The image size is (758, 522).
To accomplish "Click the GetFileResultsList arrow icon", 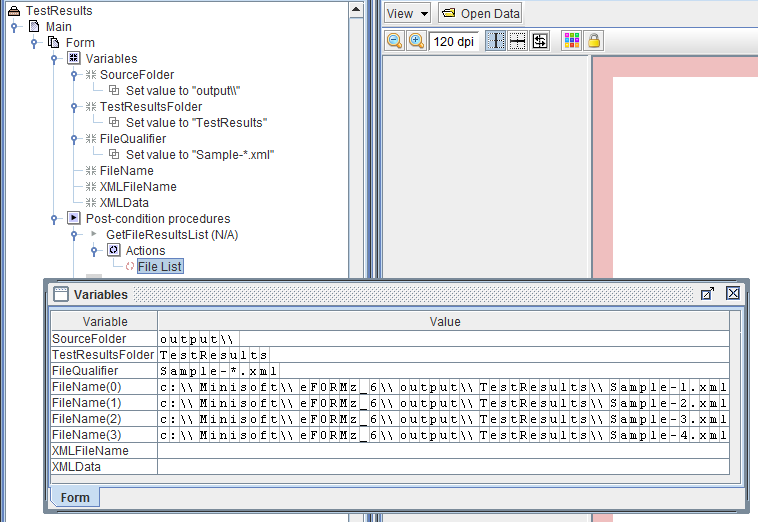I will coord(94,234).
